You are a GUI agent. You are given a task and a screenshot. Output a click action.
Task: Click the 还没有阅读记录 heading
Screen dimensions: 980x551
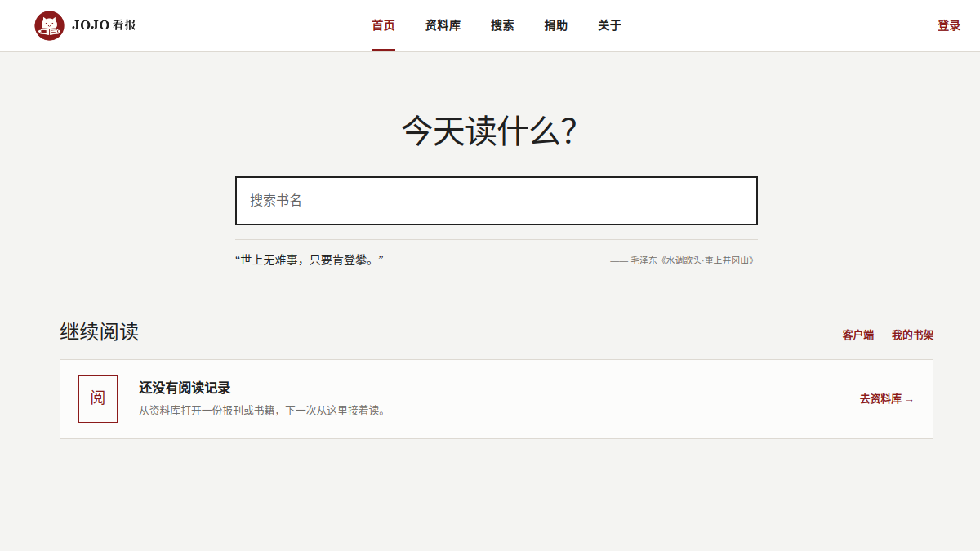[185, 388]
